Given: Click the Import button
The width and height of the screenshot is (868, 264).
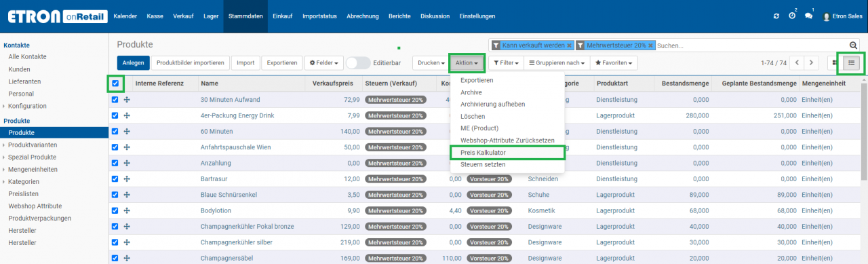Looking at the screenshot, I should click(245, 62).
